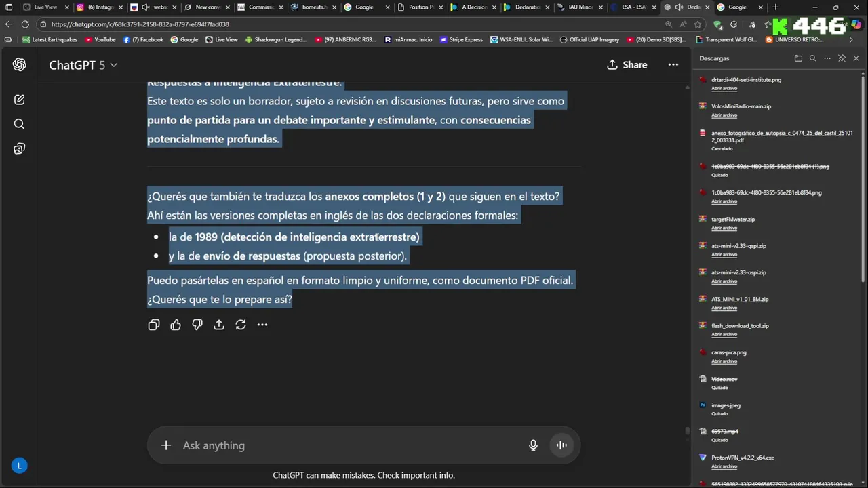Screen dimensions: 868x488
Task: Search within the Descargas panel
Action: [x=812, y=58]
